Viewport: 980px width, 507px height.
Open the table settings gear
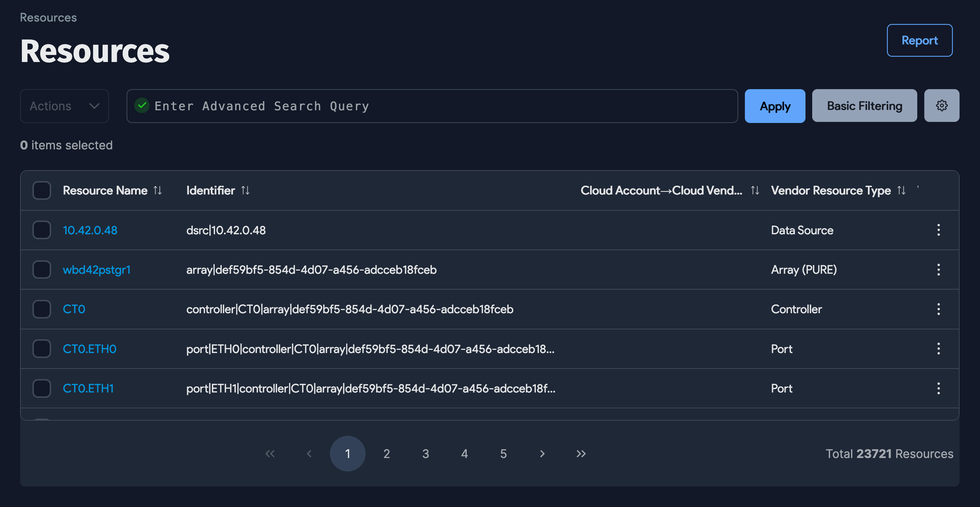tap(942, 106)
